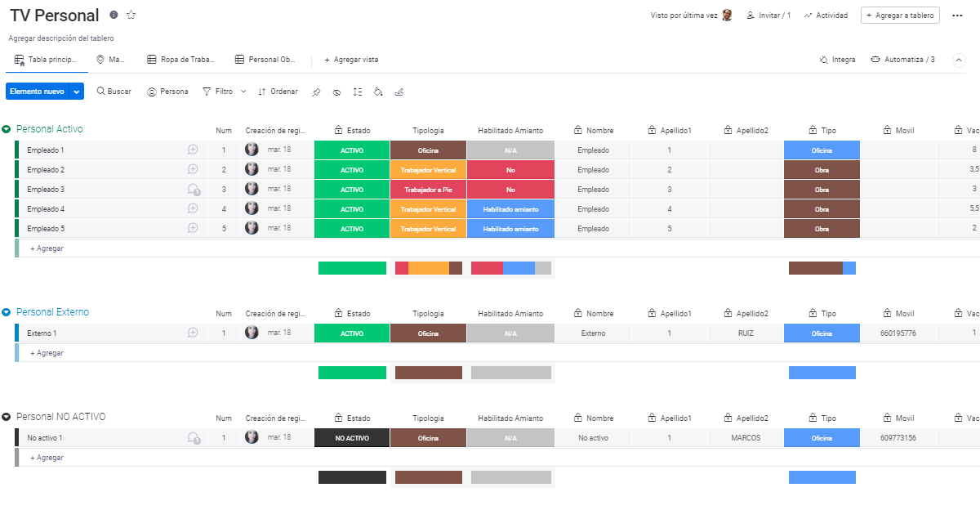Screen dimensions: 980x510
Task: Click + Agregar row under Personal Externo
Action: coord(47,353)
